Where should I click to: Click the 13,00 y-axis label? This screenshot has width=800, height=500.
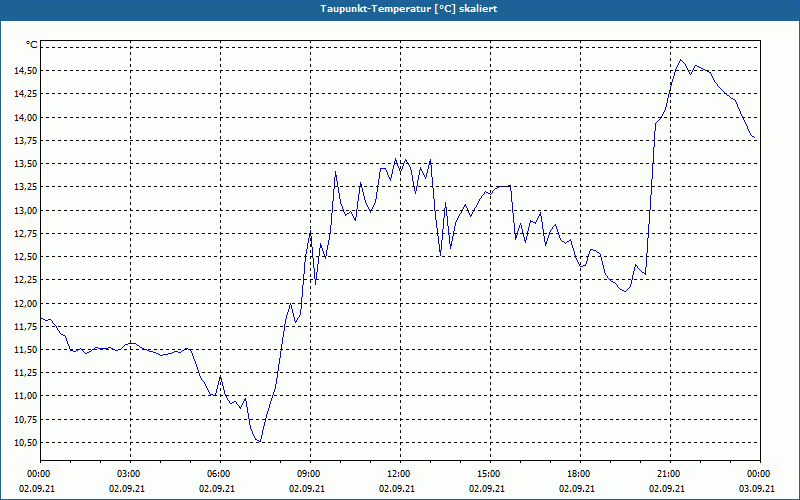point(25,210)
